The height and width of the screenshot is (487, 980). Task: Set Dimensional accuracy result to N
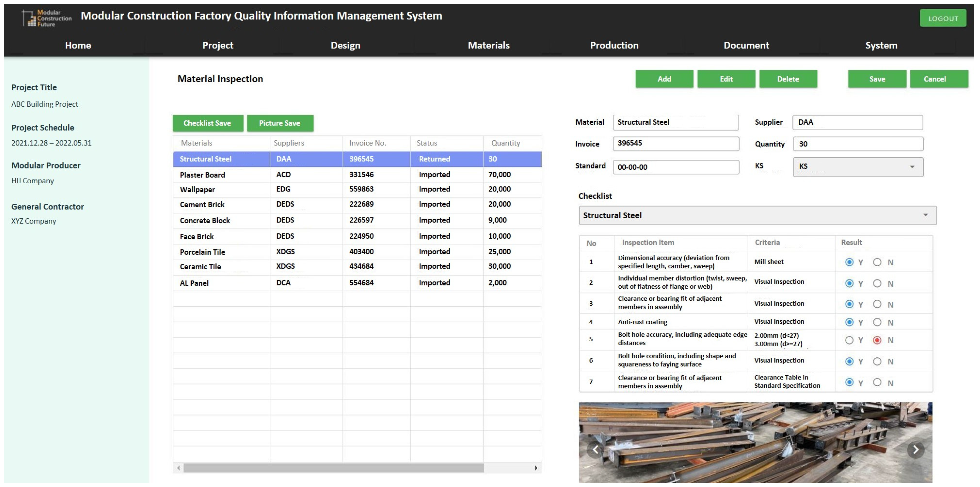(x=877, y=262)
